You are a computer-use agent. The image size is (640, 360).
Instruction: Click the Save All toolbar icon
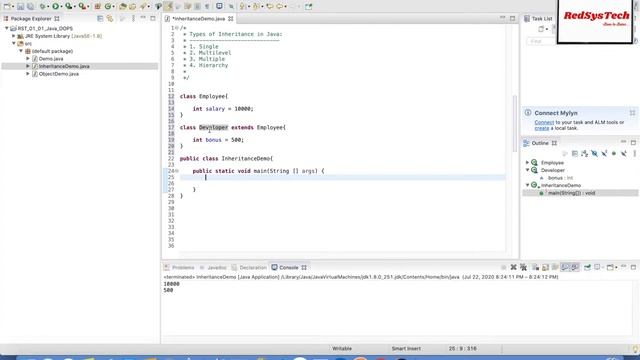pos(31,7)
